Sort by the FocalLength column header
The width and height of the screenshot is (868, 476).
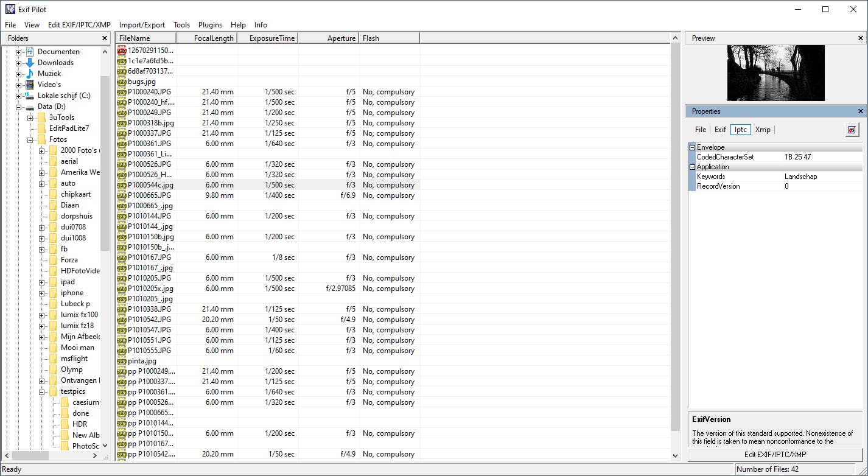pyautogui.click(x=206, y=38)
